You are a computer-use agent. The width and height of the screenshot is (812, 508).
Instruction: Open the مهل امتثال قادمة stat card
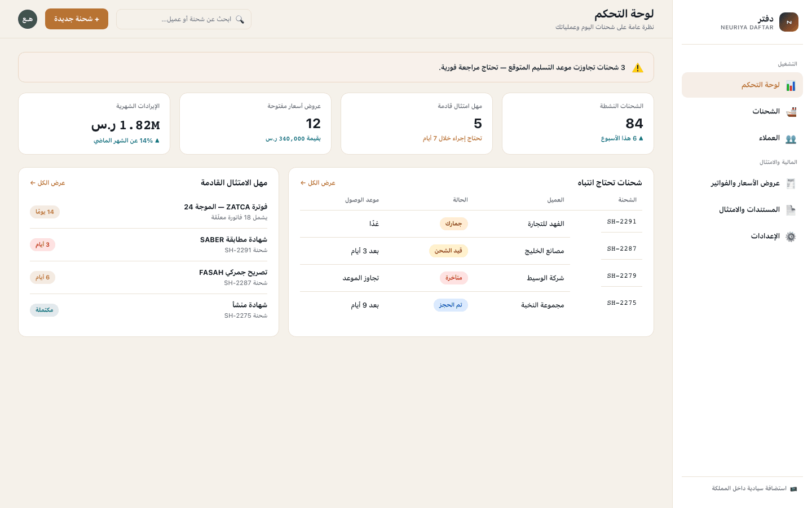417,124
